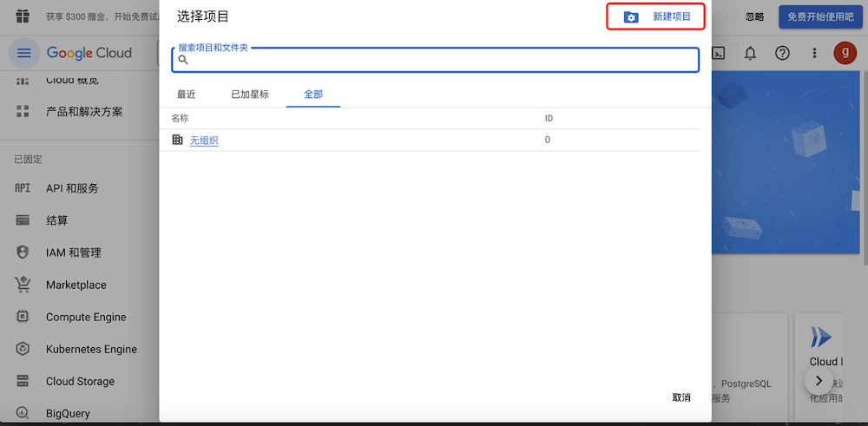Dismiss the banner with 忽略
The image size is (868, 426).
click(755, 16)
